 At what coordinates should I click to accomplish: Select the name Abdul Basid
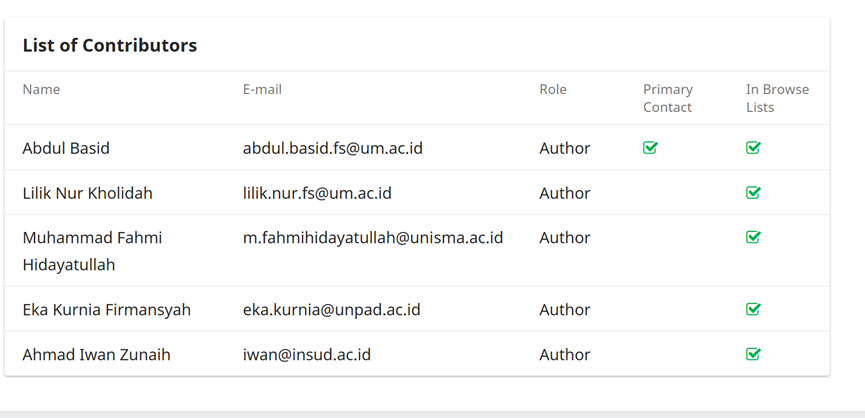pyautogui.click(x=66, y=148)
